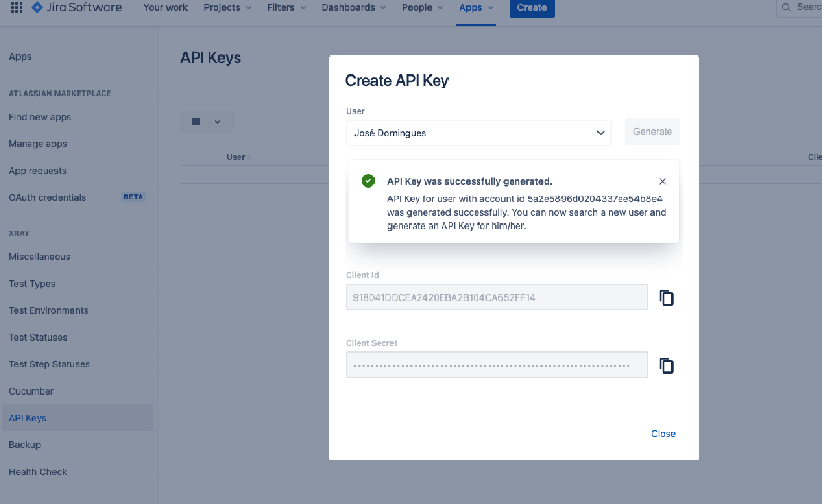Click the Jira Software logo
This screenshot has height=504, width=822.
(x=76, y=7)
